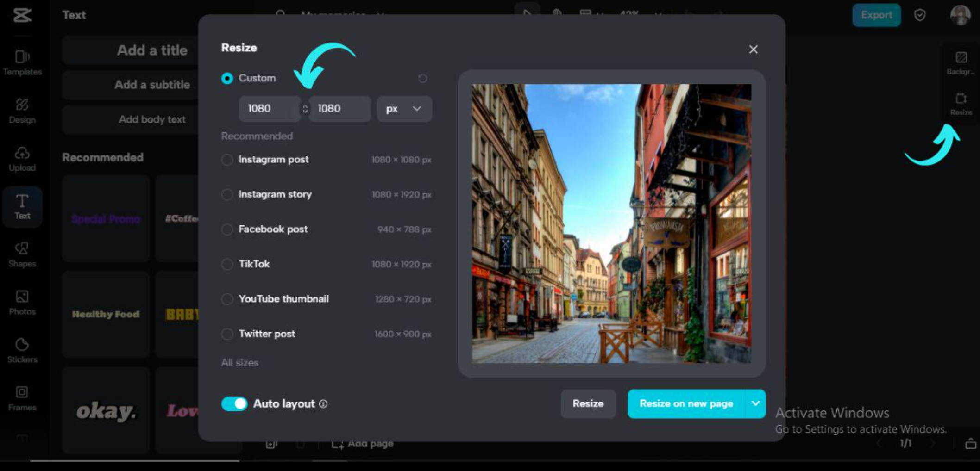Open the user profile avatar
Image resolution: width=980 pixels, height=471 pixels.
point(960,15)
